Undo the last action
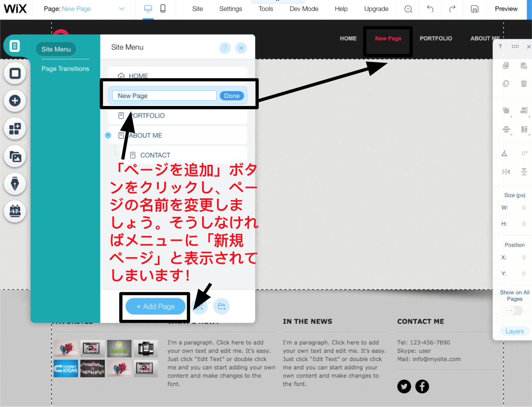This screenshot has width=532, height=407. [x=430, y=9]
